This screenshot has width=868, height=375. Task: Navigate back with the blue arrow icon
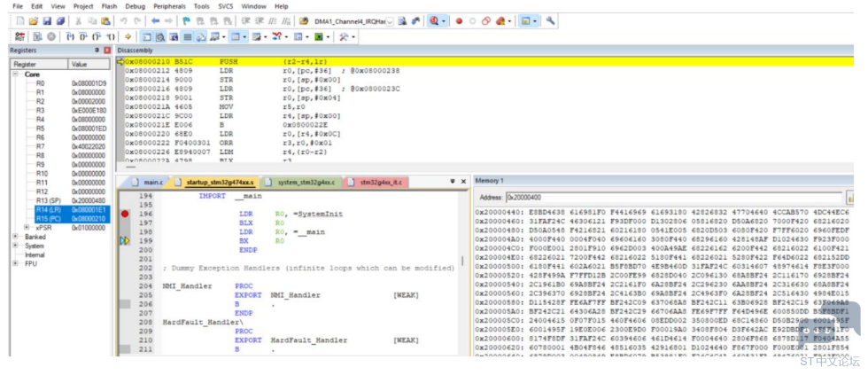(x=156, y=21)
